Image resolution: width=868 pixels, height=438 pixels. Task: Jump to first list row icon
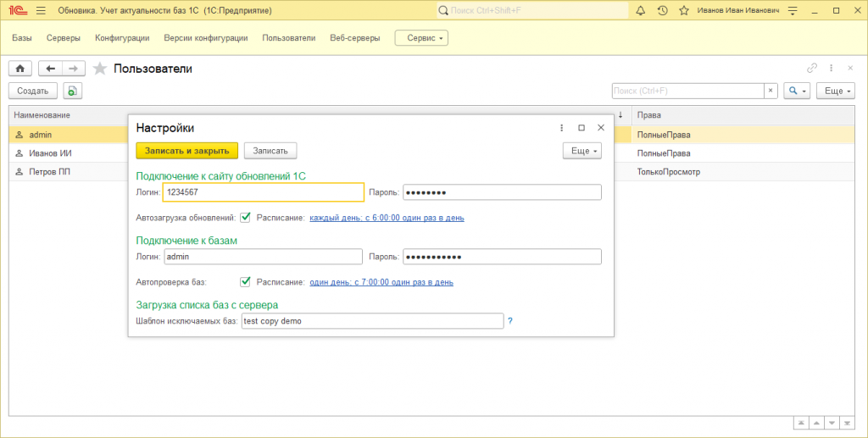pos(801,423)
